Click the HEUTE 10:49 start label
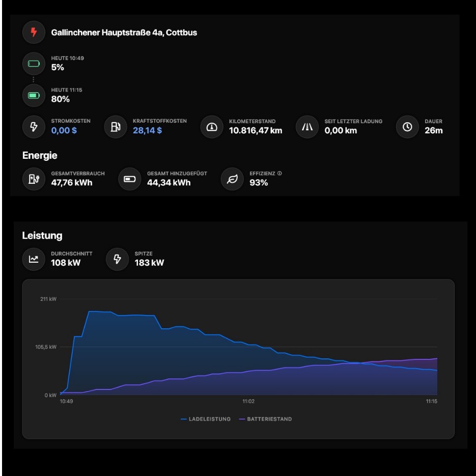 [67, 58]
